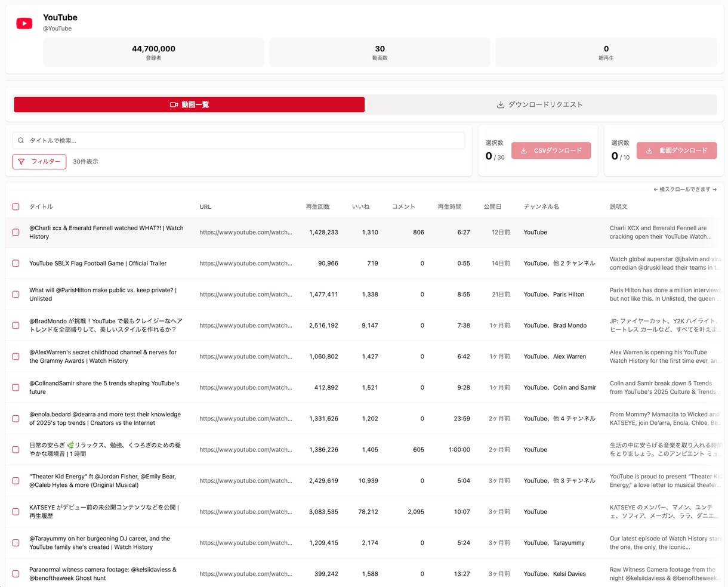Screen dimensions: 728x587
Task: Check the Theater Kid Energy row checkbox
Action: [x=16, y=481]
